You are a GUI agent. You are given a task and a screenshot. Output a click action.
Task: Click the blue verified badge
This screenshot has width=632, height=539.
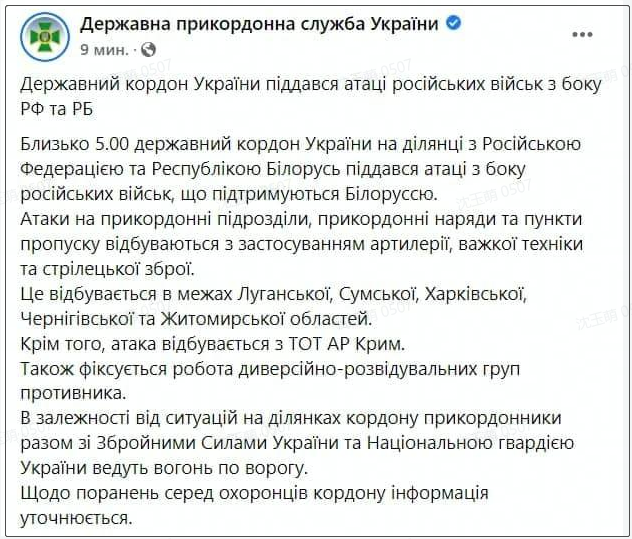[x=453, y=24]
